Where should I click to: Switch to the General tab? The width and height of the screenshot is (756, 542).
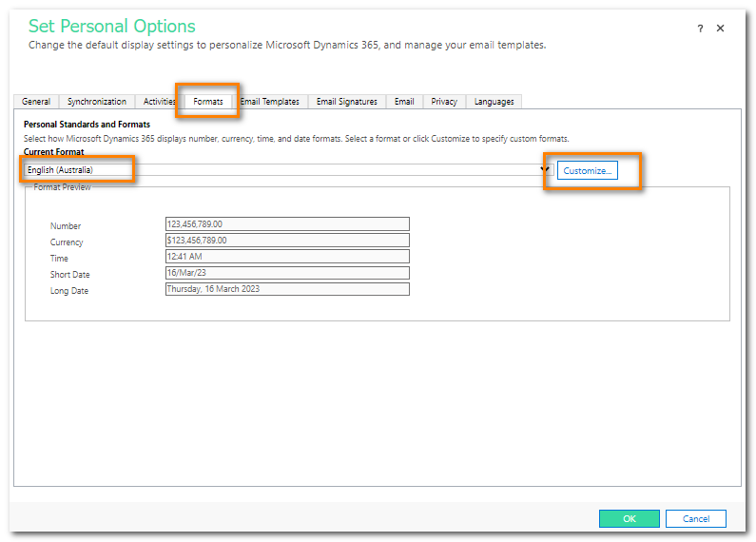click(x=36, y=102)
